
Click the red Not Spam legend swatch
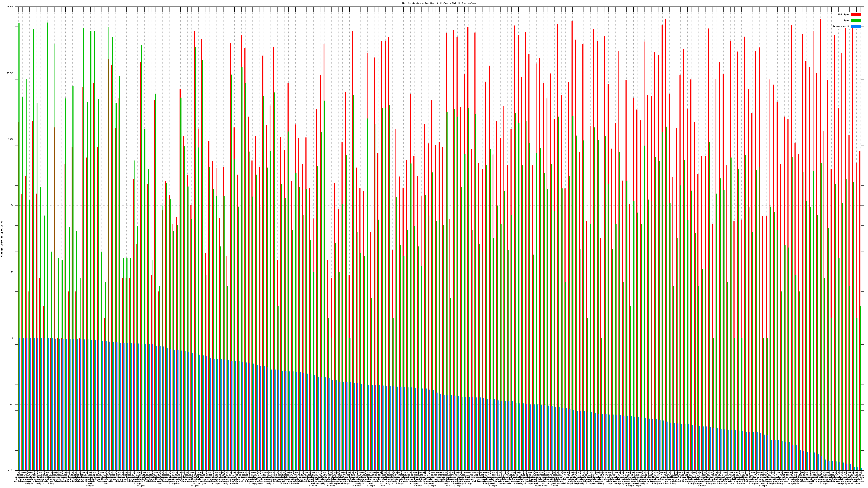tap(856, 14)
